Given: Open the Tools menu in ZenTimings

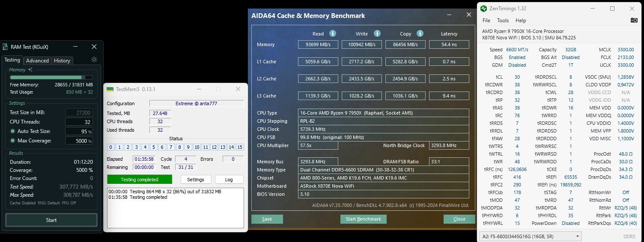Looking at the screenshot, I should coord(503,21).
